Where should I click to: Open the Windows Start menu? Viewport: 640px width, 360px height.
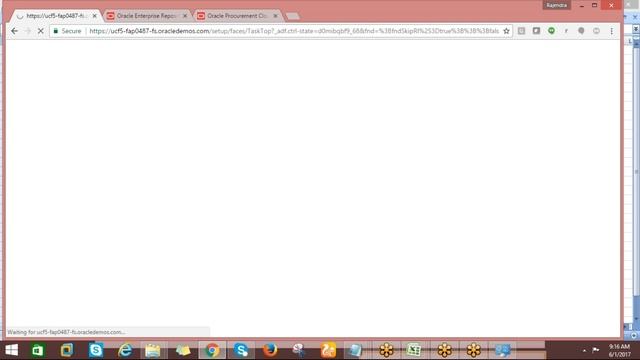tap(11, 350)
